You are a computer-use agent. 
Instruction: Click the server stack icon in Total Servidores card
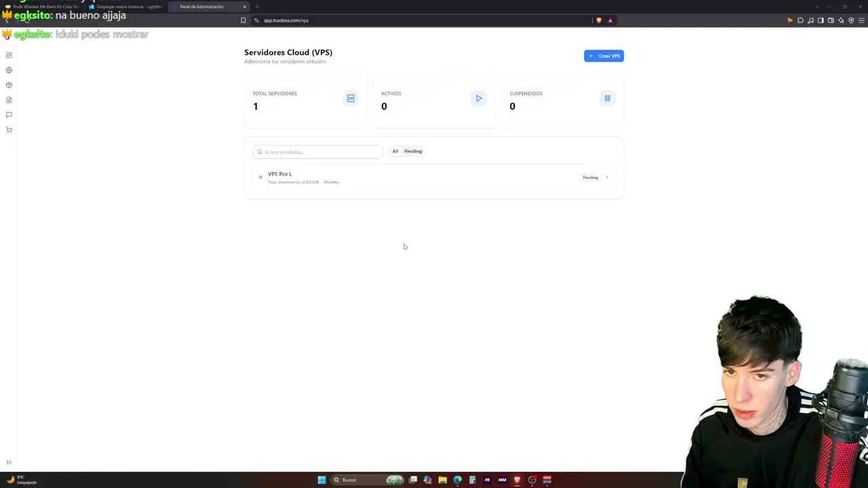point(351,98)
